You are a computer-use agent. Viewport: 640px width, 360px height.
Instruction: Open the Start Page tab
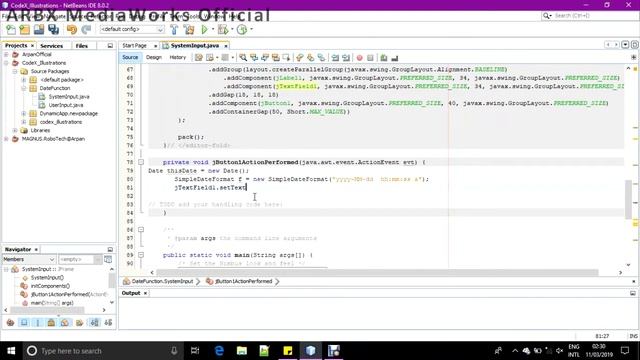pos(134,46)
